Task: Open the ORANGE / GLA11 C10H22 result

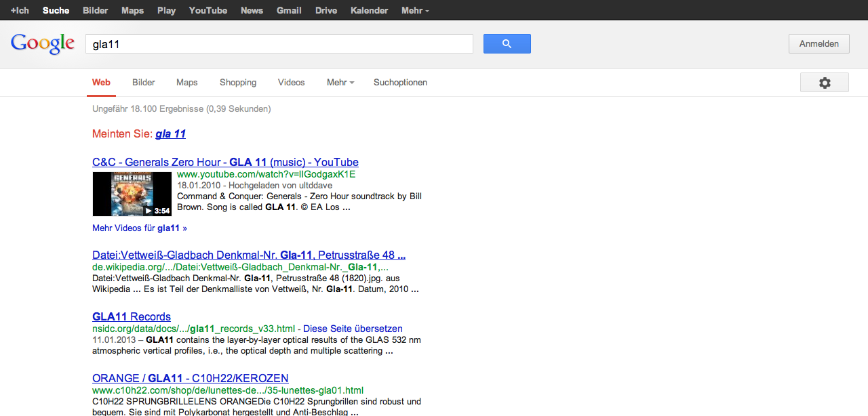Action: (190, 379)
